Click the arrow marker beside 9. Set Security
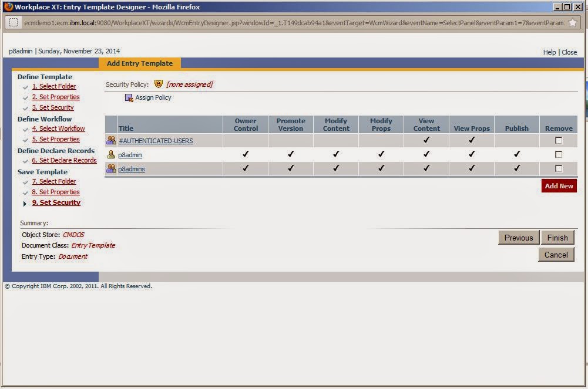 tap(25, 202)
